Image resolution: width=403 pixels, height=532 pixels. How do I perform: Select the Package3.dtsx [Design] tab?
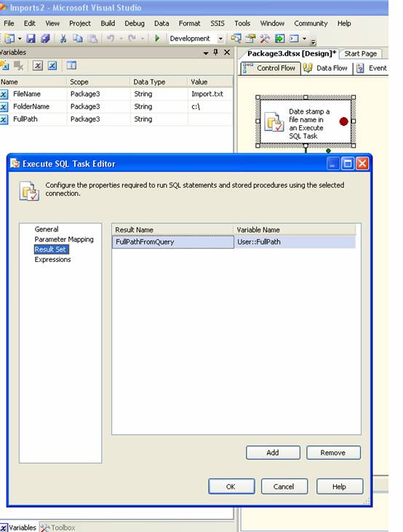(x=291, y=54)
